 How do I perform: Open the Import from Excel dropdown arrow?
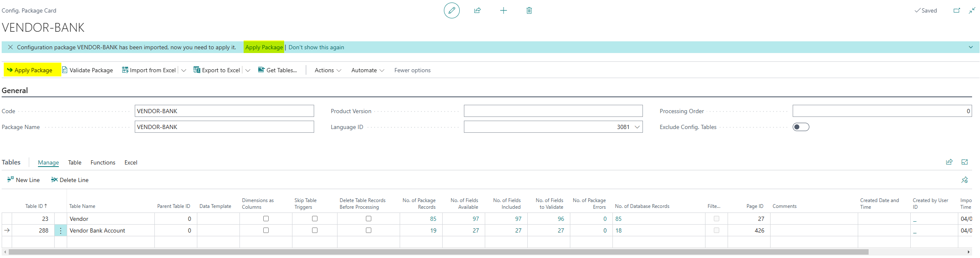pos(184,70)
